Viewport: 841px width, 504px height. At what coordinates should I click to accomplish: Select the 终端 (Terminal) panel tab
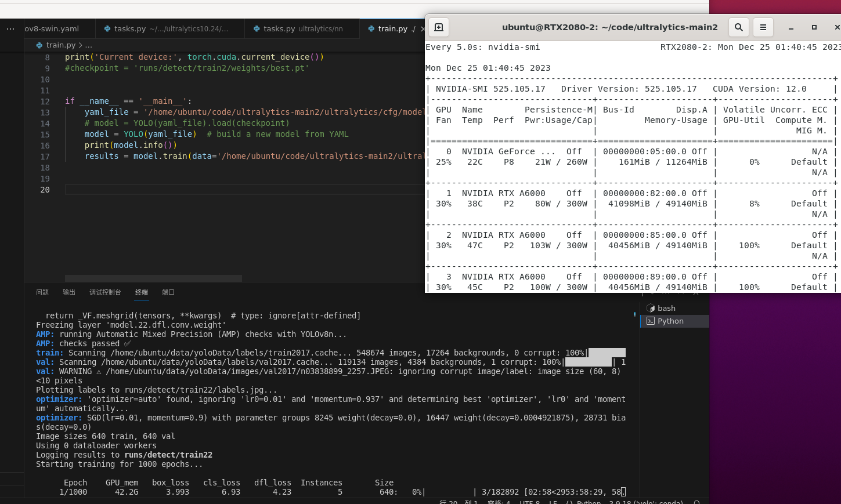click(142, 292)
